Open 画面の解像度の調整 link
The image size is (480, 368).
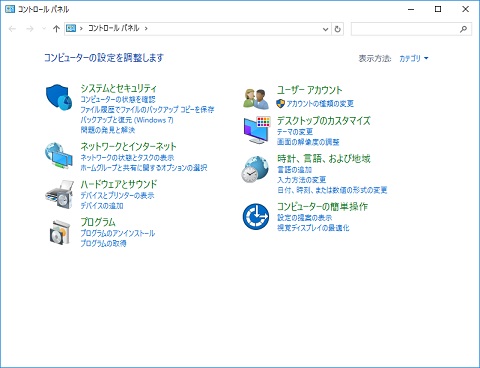tap(308, 142)
